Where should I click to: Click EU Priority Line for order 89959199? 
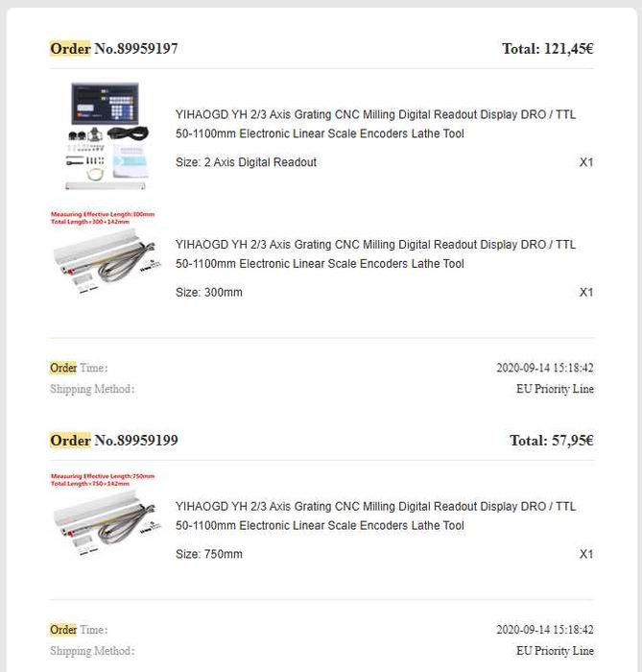555,651
